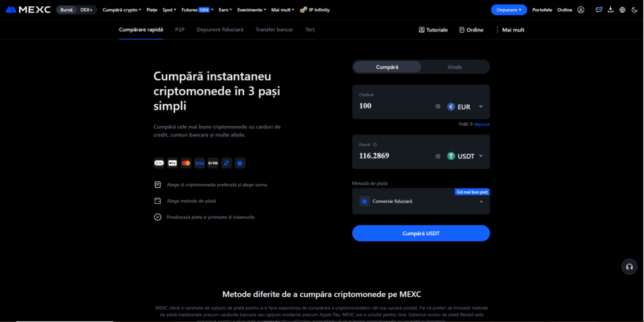
Task: Open the language globe icon
Action: [x=622, y=10]
